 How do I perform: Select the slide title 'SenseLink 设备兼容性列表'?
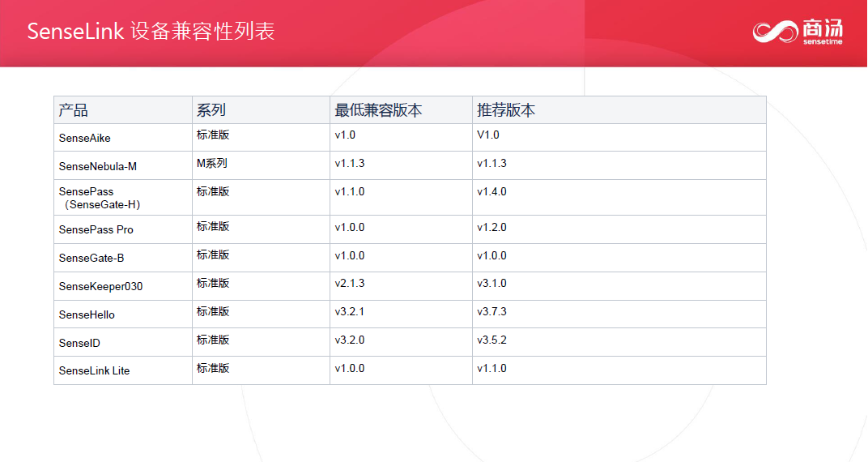coord(151,31)
